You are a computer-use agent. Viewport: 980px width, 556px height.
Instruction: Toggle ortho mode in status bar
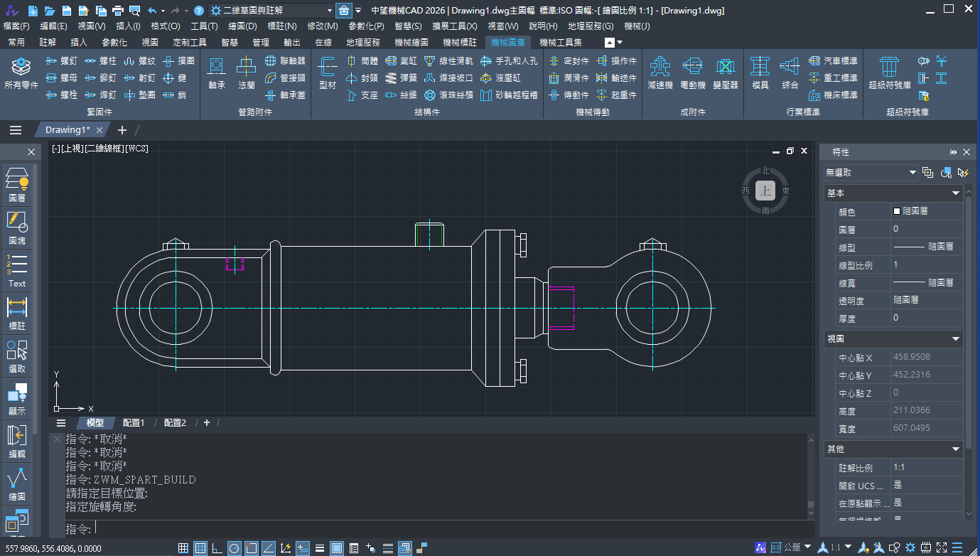tap(217, 548)
